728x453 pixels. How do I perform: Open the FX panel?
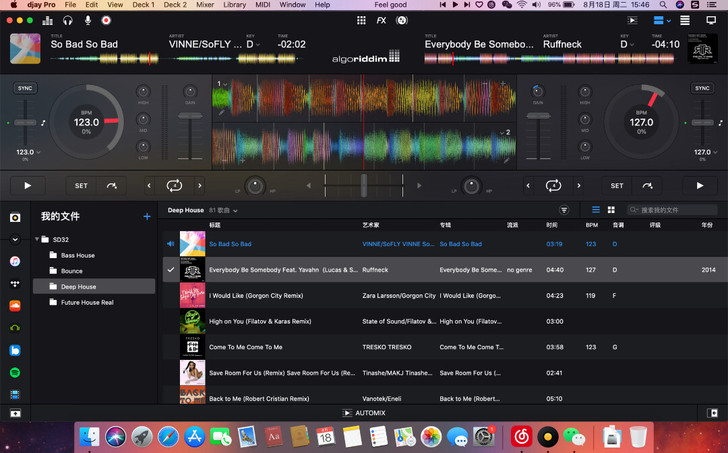pos(381,20)
